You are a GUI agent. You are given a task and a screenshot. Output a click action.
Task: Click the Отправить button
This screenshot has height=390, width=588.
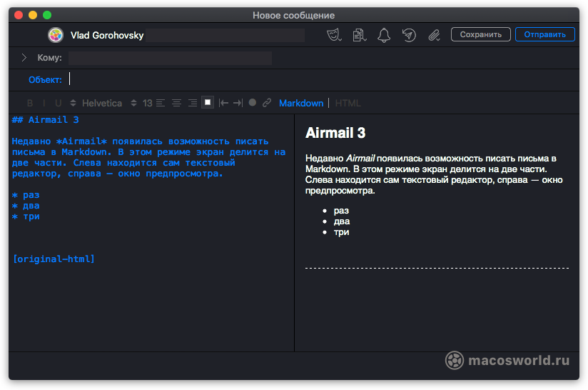tap(545, 34)
